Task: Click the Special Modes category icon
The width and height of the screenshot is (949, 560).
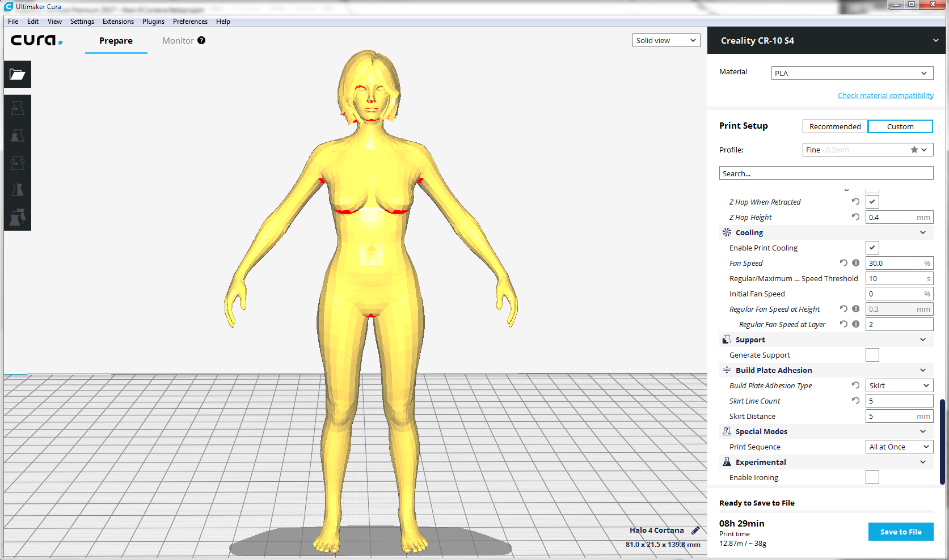Action: 727,431
